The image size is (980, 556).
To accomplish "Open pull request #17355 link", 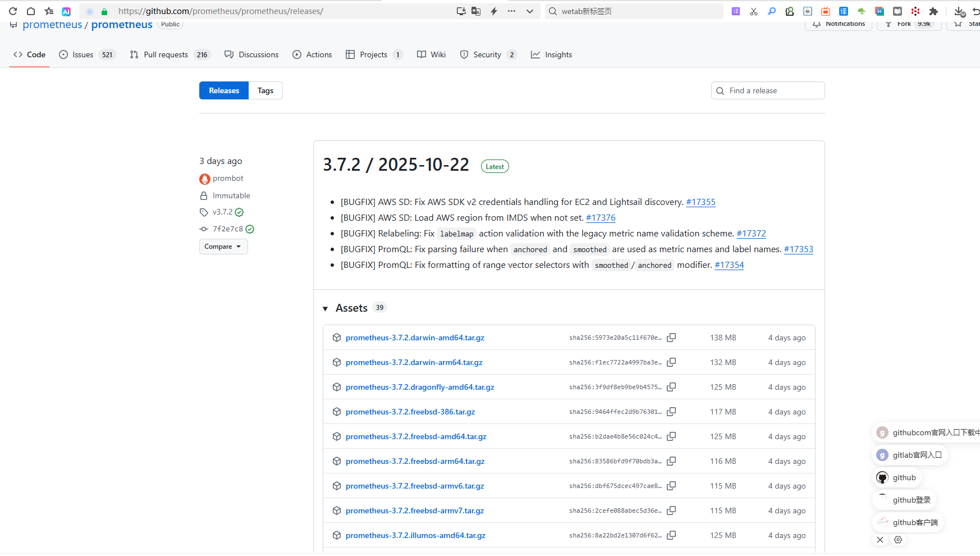I will click(x=700, y=202).
